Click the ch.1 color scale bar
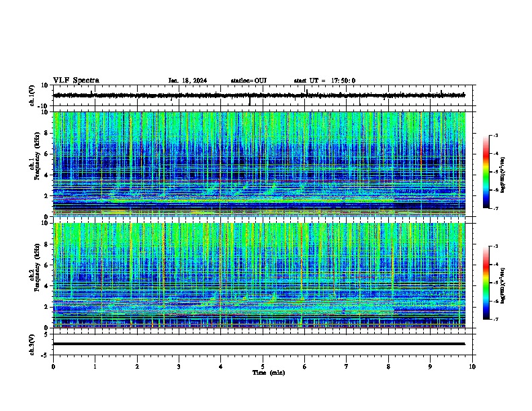Viewport: 532px width, 411px height. tap(486, 172)
